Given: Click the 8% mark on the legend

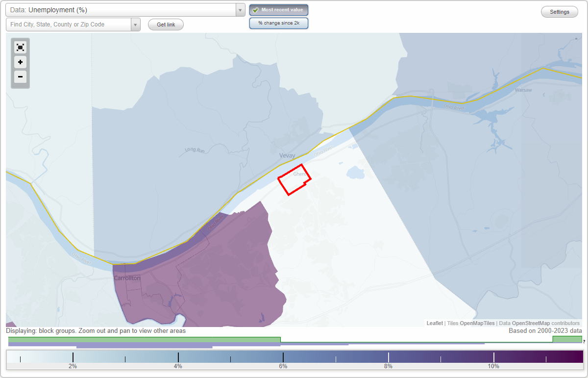Looking at the screenshot, I should [388, 366].
